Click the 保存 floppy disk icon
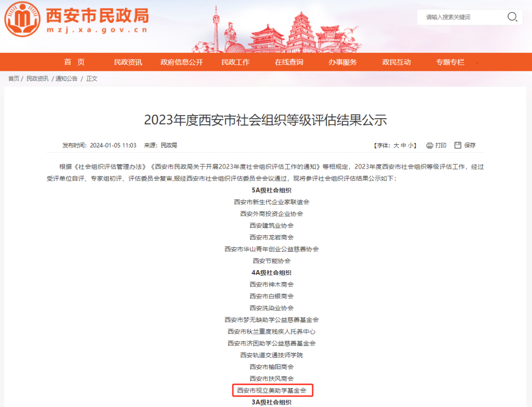Screen dimensions: 532x407 [x=458, y=145]
